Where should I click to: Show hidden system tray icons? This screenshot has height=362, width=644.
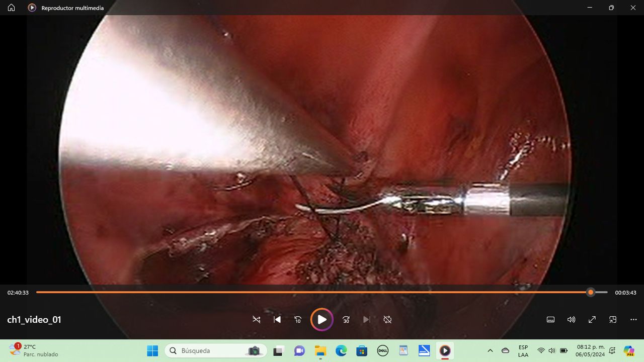click(x=490, y=350)
